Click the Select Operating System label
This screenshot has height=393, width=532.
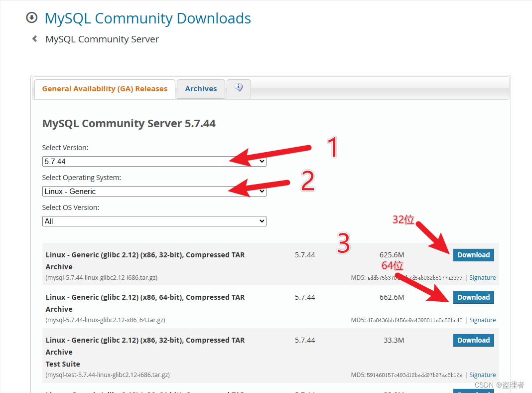click(81, 178)
